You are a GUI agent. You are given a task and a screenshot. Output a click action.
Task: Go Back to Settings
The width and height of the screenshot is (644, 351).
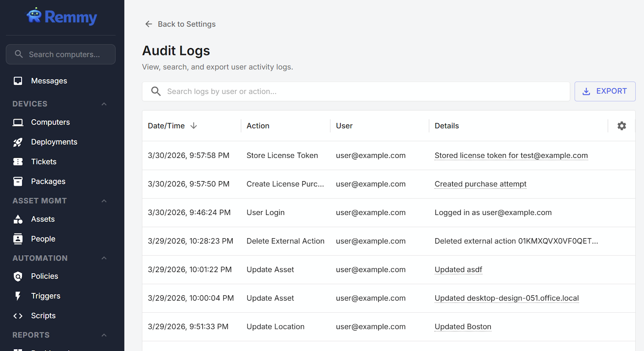[180, 24]
